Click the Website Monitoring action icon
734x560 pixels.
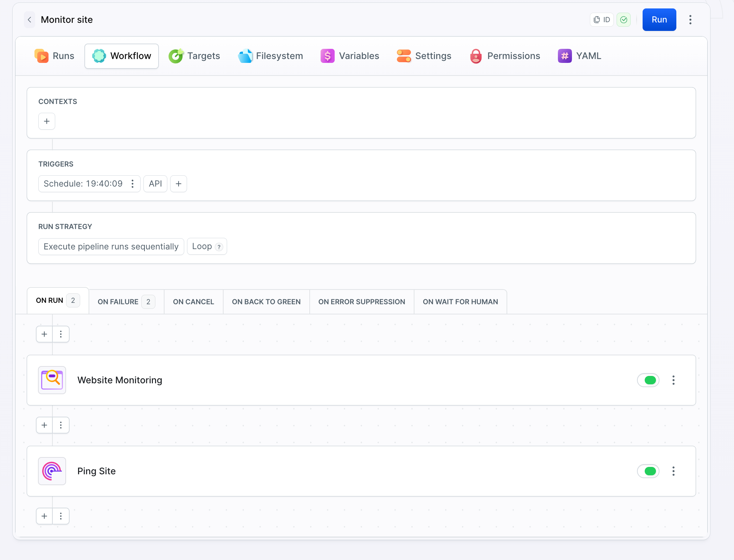(52, 380)
